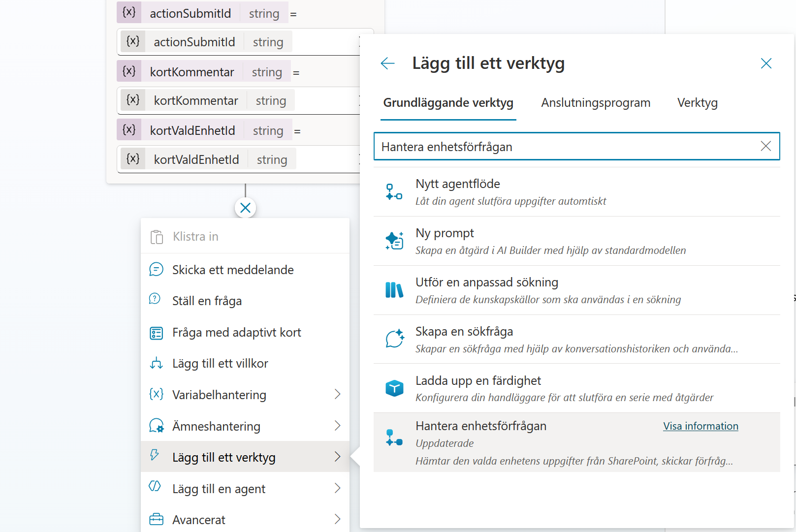796x532 pixels.
Task: Open the Visa information link
Action: coord(700,426)
